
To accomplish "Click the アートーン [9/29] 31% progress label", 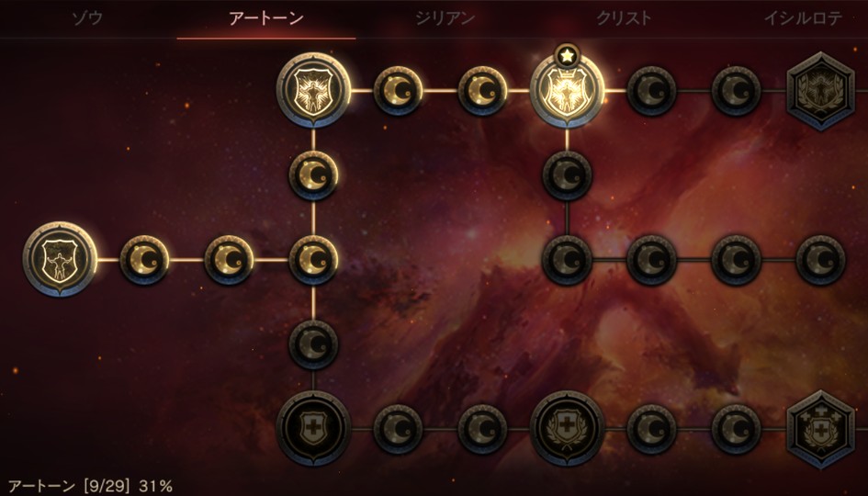I will (x=90, y=486).
